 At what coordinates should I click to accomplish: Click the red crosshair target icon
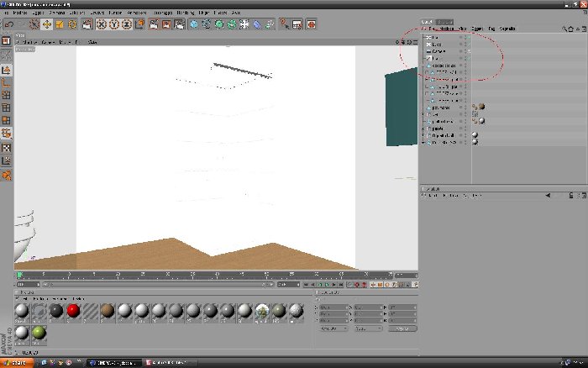click(312, 24)
